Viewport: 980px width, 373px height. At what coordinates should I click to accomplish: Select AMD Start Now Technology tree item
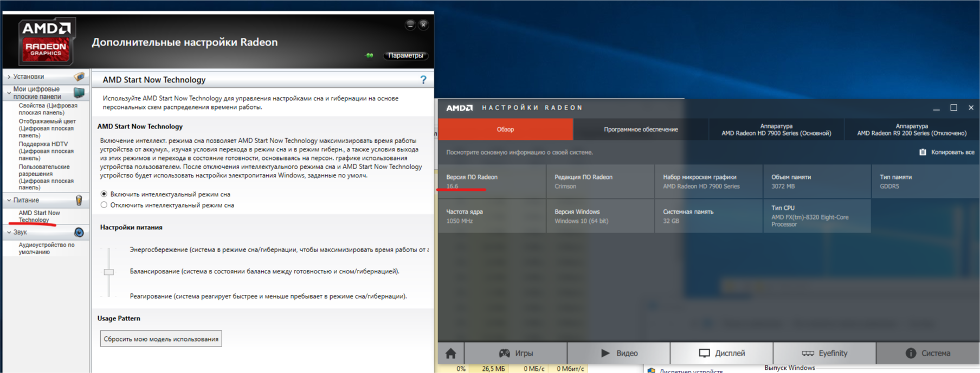(39, 216)
